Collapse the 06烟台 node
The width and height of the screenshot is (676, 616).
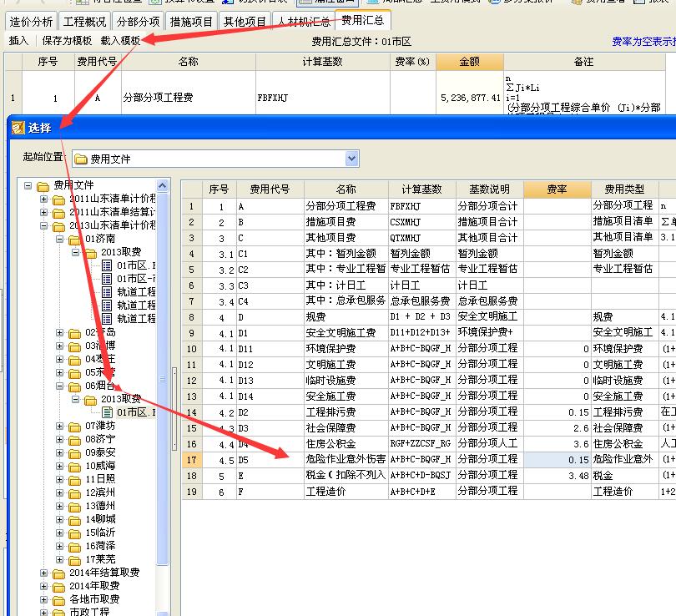coord(60,386)
